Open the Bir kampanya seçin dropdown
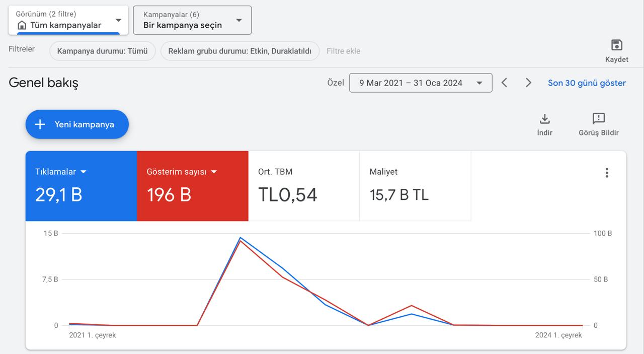Screen dimensions: 644x354 pos(192,20)
